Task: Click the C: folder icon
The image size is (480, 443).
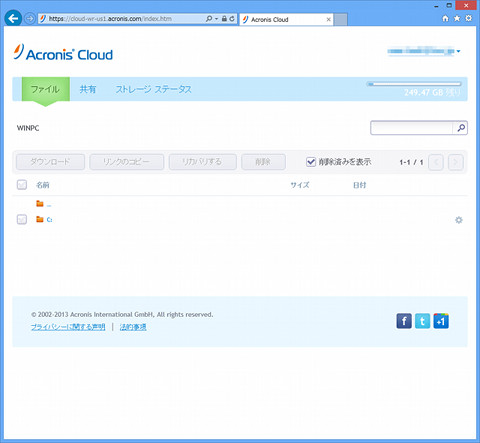Action: point(40,219)
